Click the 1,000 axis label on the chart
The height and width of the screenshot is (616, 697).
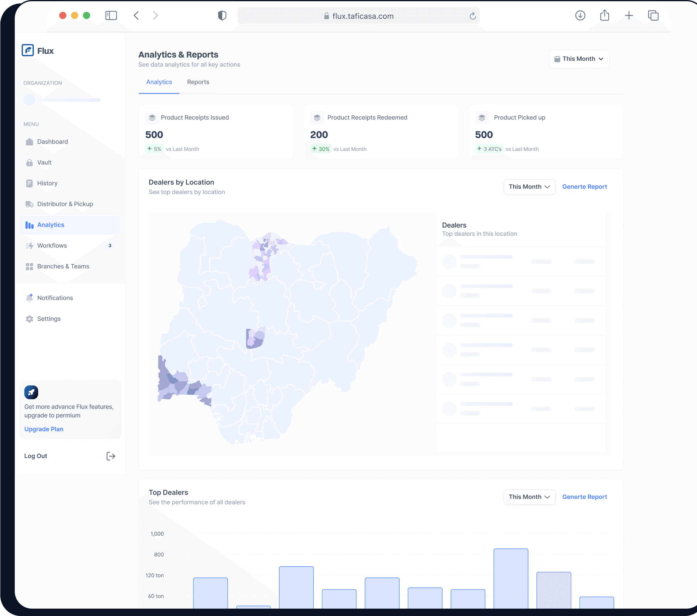point(157,534)
